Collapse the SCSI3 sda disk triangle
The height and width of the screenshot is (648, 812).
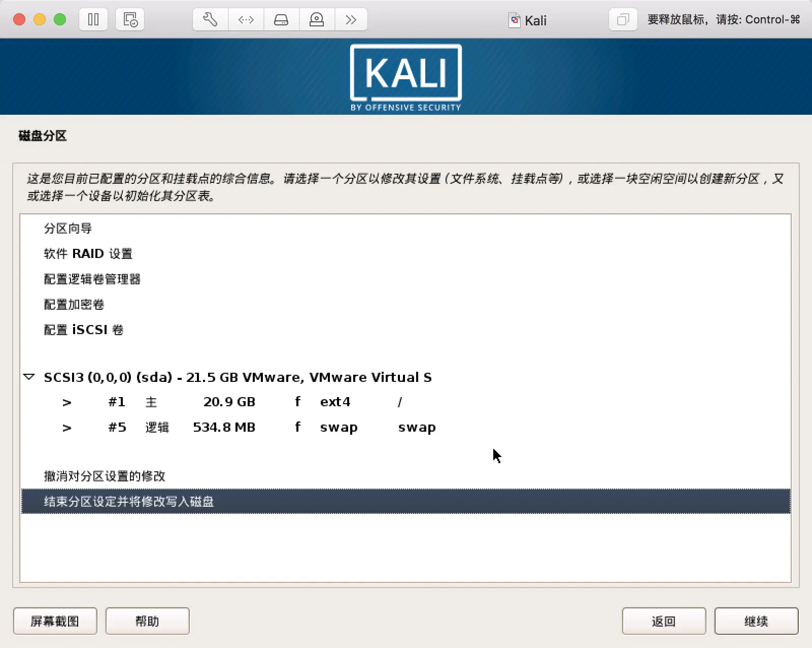click(29, 377)
